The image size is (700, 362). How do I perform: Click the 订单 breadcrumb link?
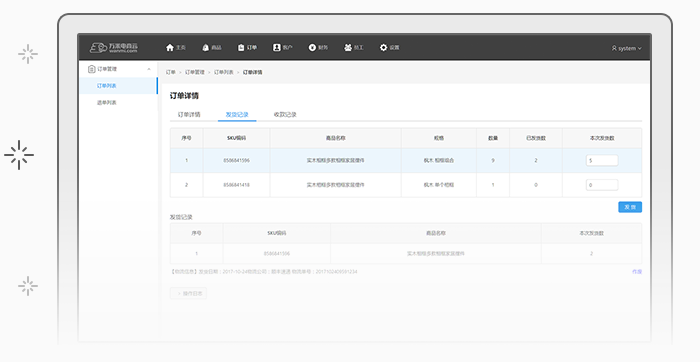[171, 72]
